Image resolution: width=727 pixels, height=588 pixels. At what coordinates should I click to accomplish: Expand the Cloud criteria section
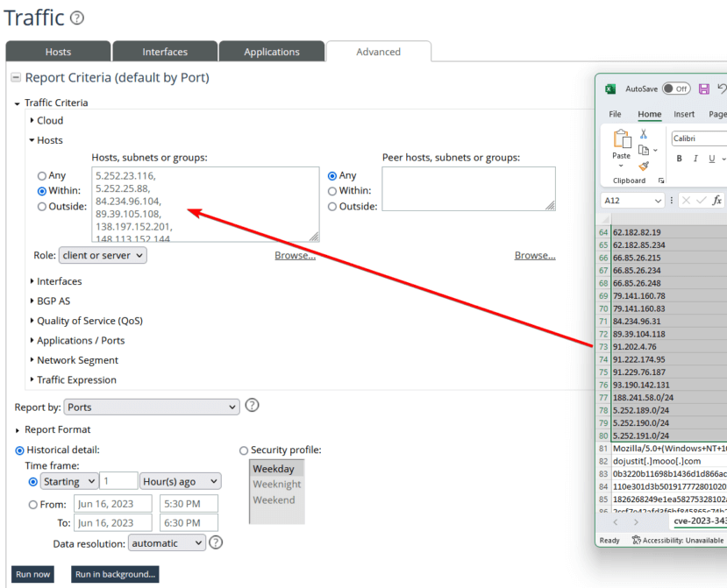[32, 120]
